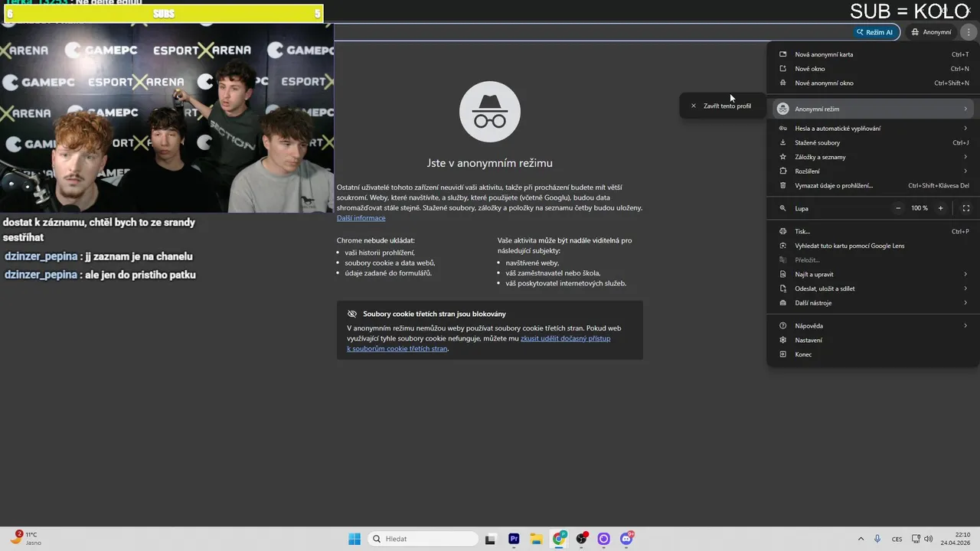Screen dimensions: 980x551
Task: Open the Další informace link
Action: 361,218
